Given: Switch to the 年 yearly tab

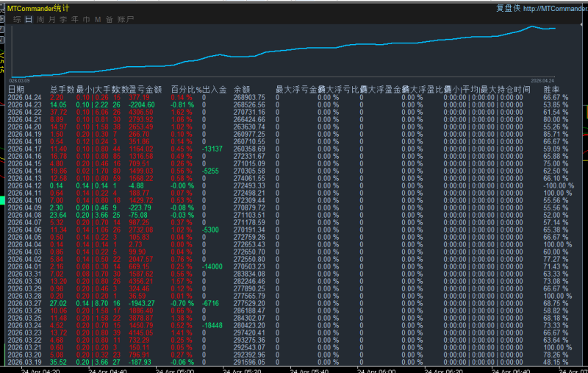Looking at the screenshot, I should click(x=75, y=20).
